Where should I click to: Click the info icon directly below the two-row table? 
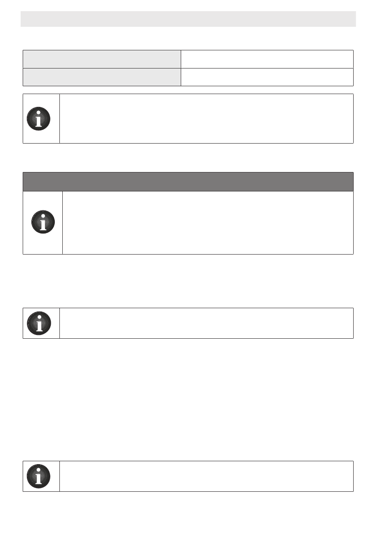tap(39, 119)
